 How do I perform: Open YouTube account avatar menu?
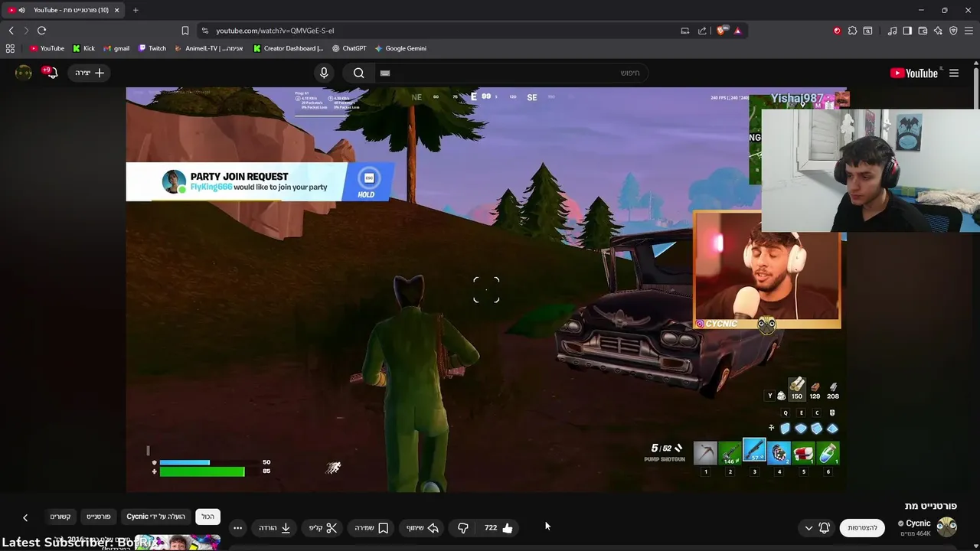tap(24, 73)
